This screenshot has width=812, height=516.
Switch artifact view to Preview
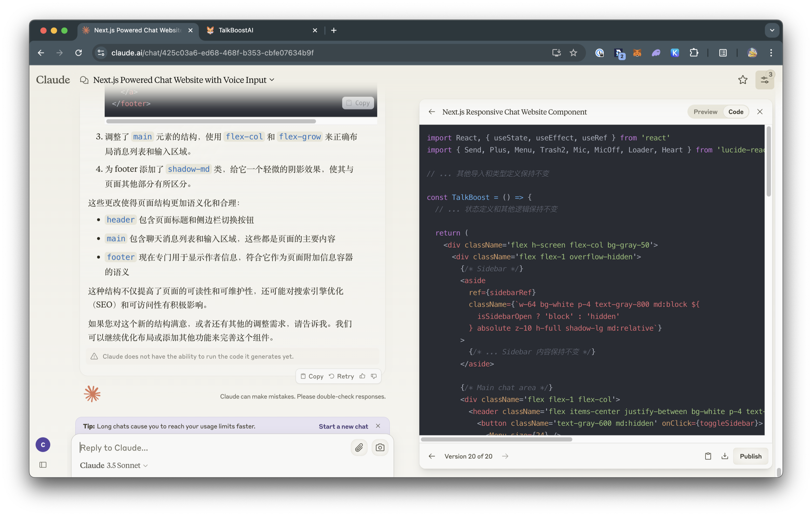coord(705,112)
